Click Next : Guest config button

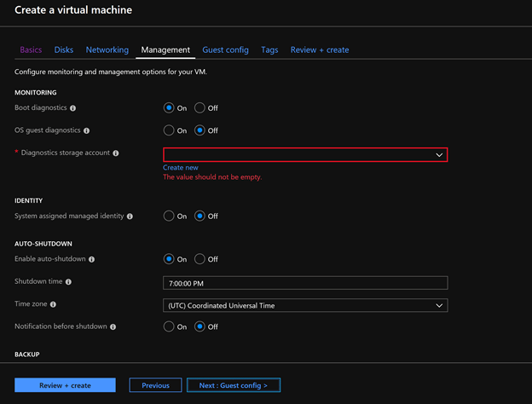click(x=234, y=385)
